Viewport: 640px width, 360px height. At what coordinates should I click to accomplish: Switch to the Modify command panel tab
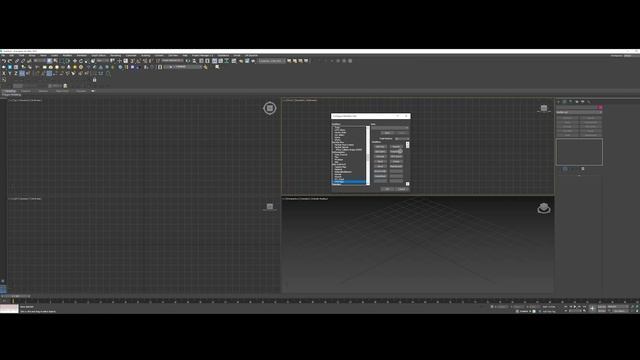point(564,102)
